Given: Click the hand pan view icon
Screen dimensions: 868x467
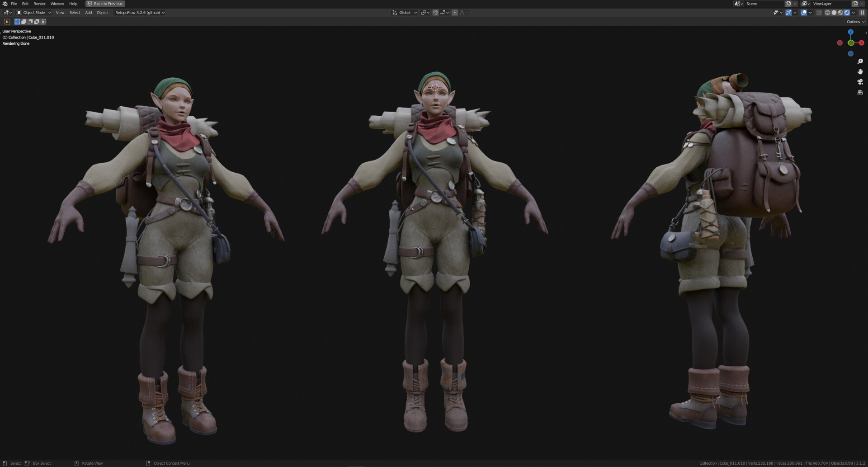Looking at the screenshot, I should click(x=860, y=72).
